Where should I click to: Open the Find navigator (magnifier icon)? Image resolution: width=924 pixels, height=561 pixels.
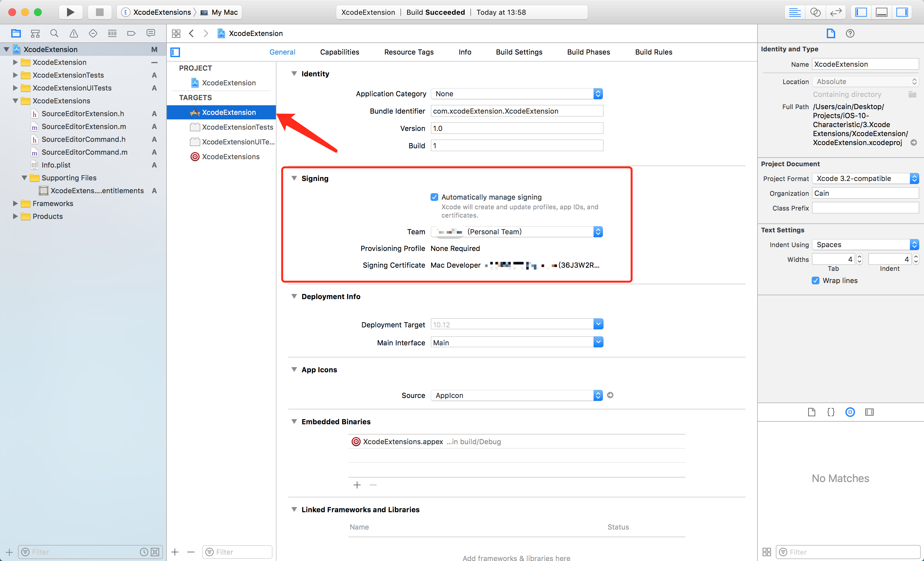coord(54,33)
